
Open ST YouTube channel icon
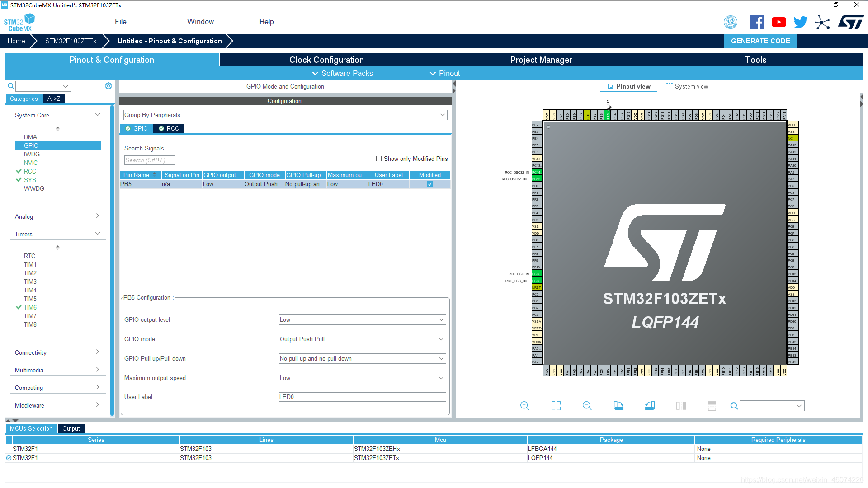coord(778,22)
